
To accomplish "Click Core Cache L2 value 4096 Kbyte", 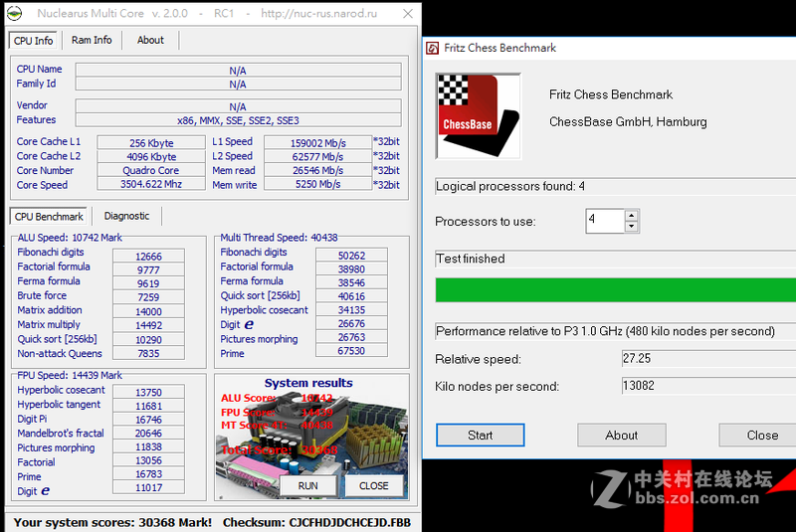I will tap(151, 156).
